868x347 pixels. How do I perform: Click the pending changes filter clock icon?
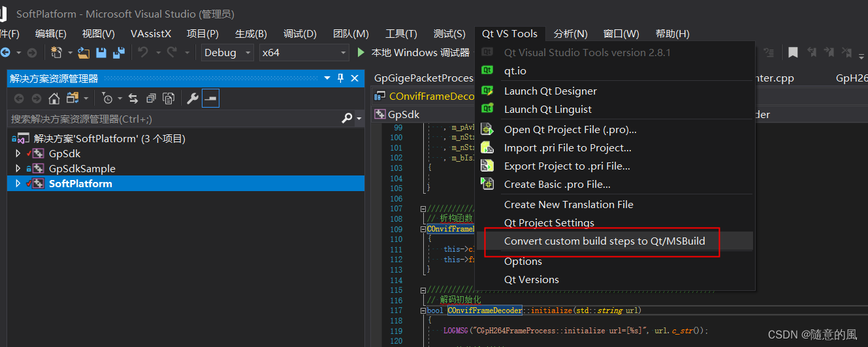(108, 98)
